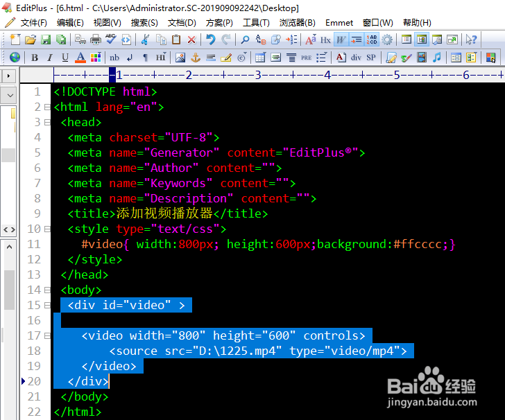Screen dimensions: 505x420
Task: Open the list insert dropdown
Action: (322, 58)
